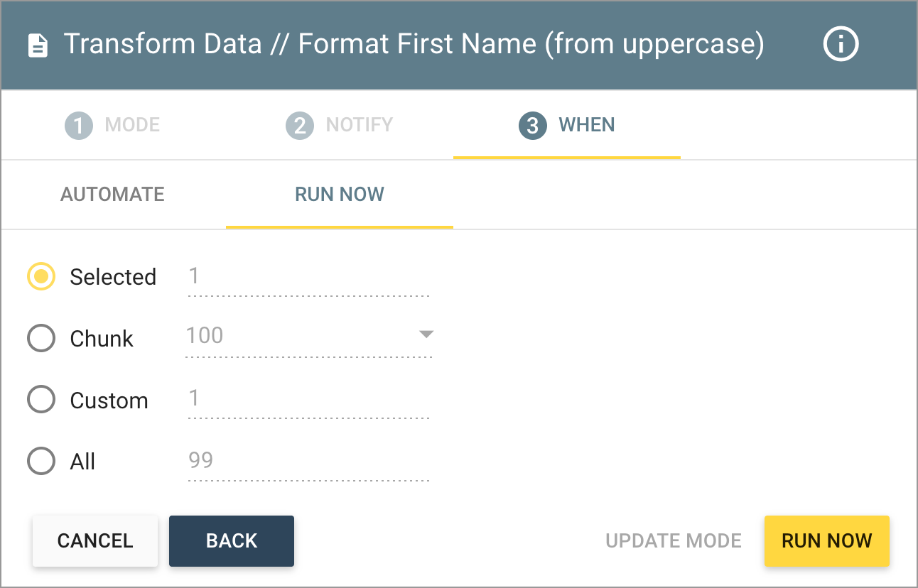Switch to the AUTOMATE tab
The width and height of the screenshot is (918, 588).
[112, 194]
